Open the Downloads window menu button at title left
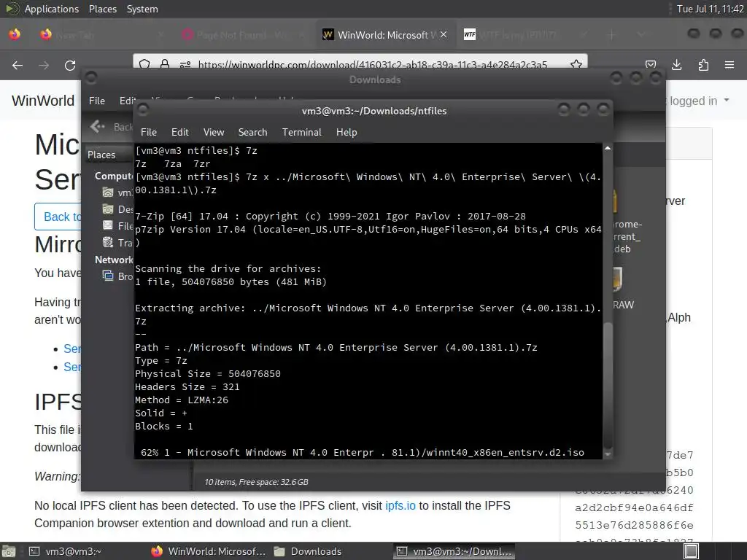The image size is (747, 560). [90, 77]
